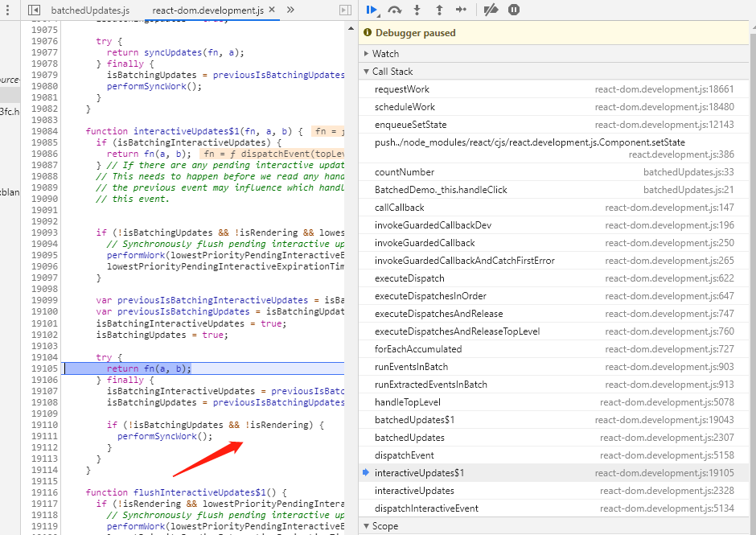This screenshot has width=756, height=535.
Task: Jump to the handleTopLevel stack frame
Action: (407, 402)
